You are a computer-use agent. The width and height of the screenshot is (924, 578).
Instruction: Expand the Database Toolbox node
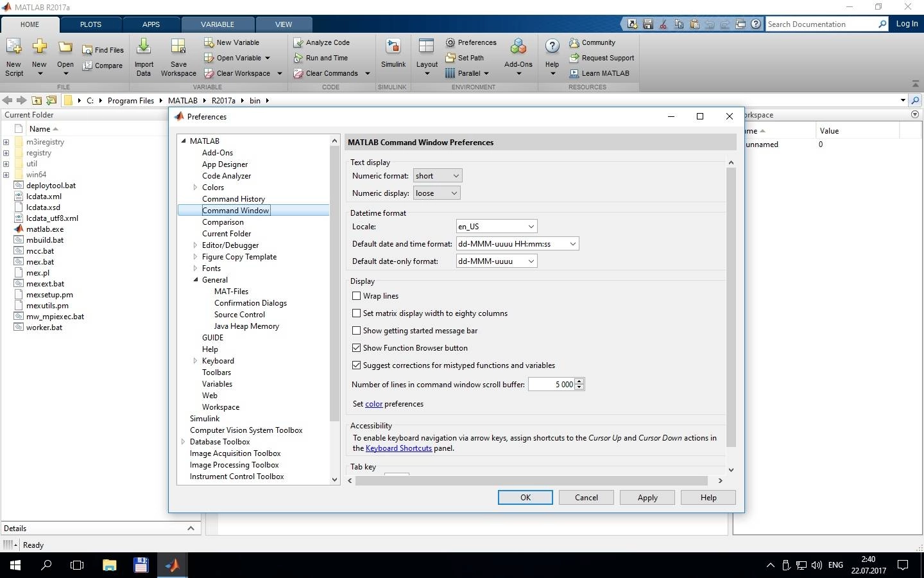click(x=184, y=442)
